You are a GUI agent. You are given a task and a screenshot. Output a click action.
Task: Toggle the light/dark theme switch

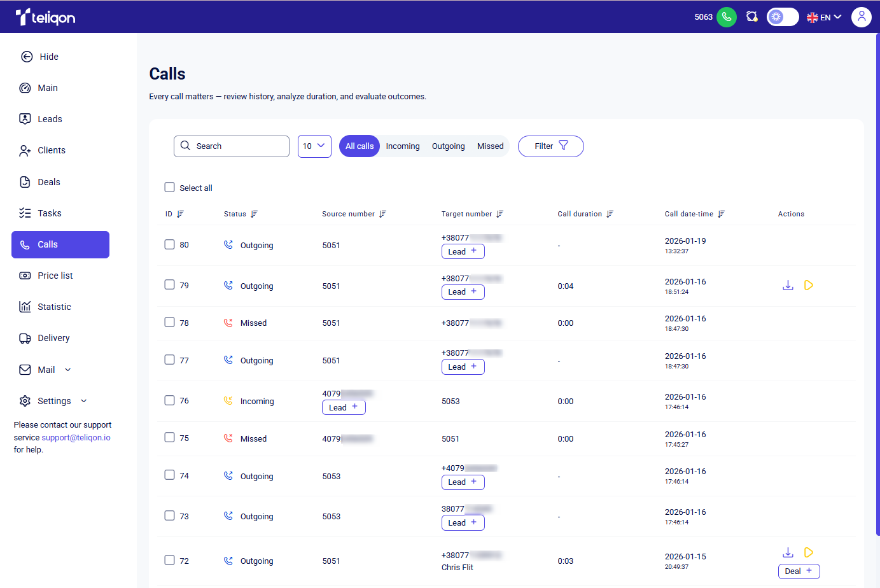tap(782, 17)
